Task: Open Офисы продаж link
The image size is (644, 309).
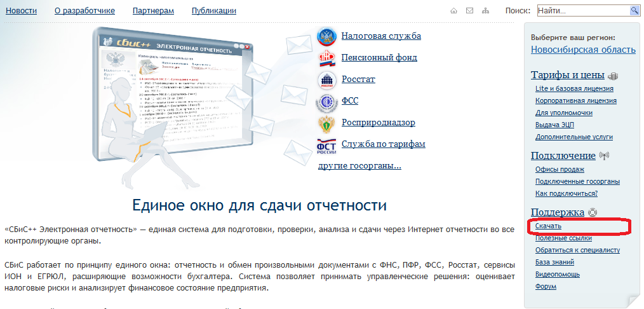Action: (x=560, y=169)
